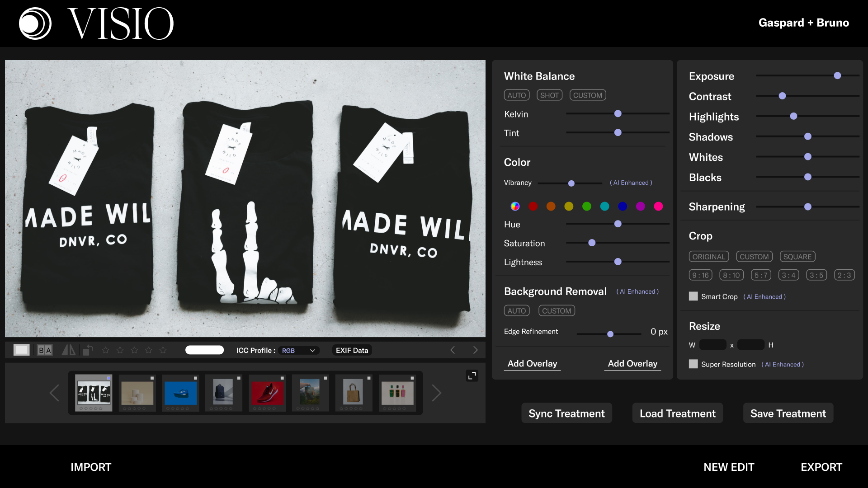Rate the image five stars
Screen dimensions: 868x488
(x=163, y=350)
